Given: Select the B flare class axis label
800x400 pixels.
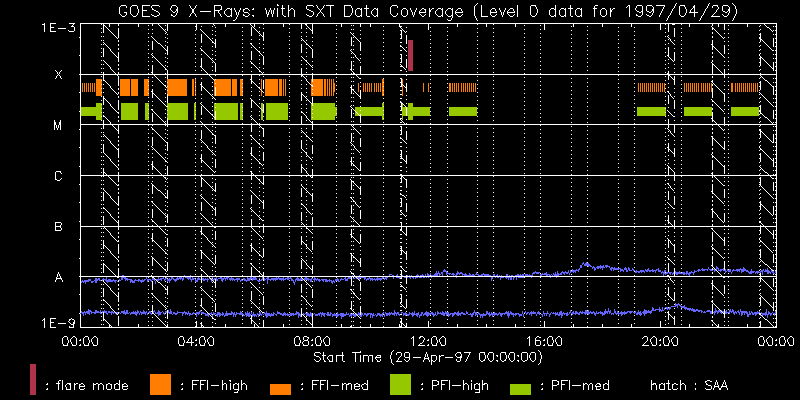Looking at the screenshot, I should pyautogui.click(x=58, y=227).
